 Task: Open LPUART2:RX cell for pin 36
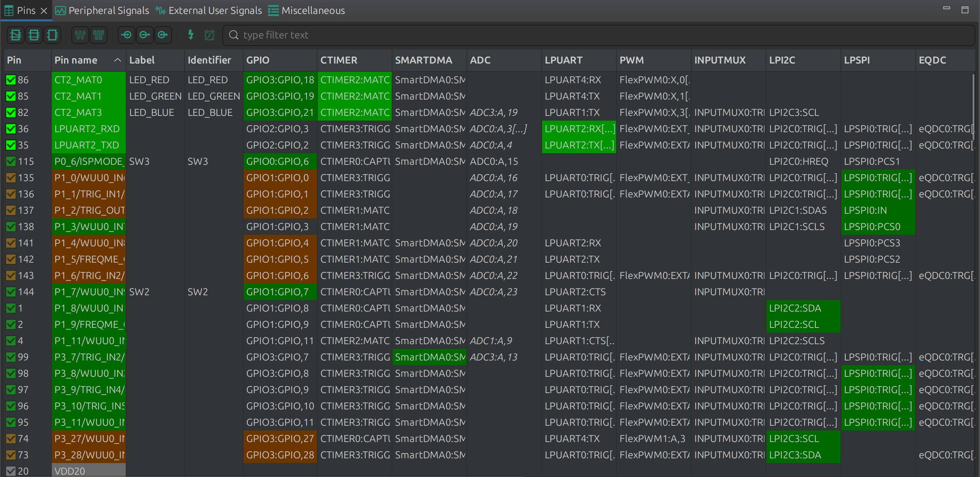(x=579, y=129)
